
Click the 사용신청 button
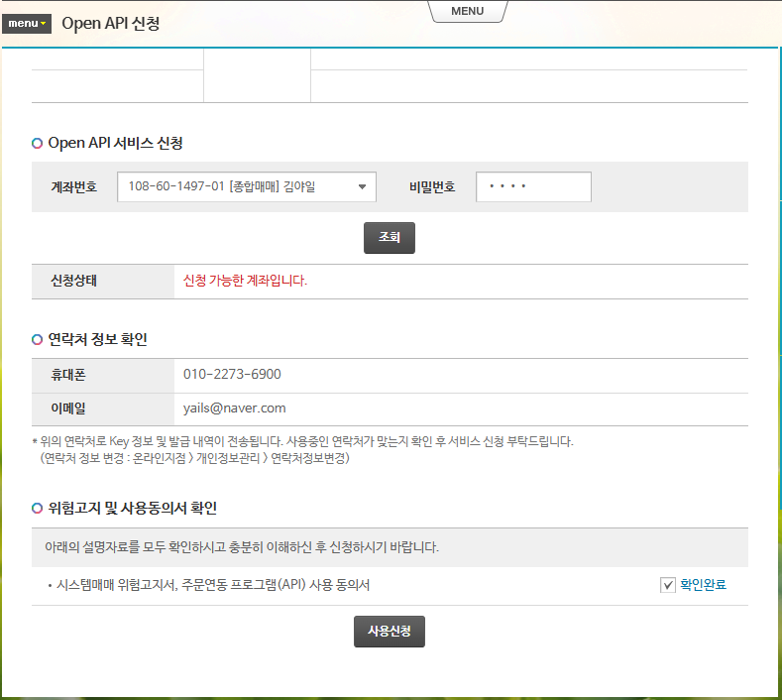389,631
